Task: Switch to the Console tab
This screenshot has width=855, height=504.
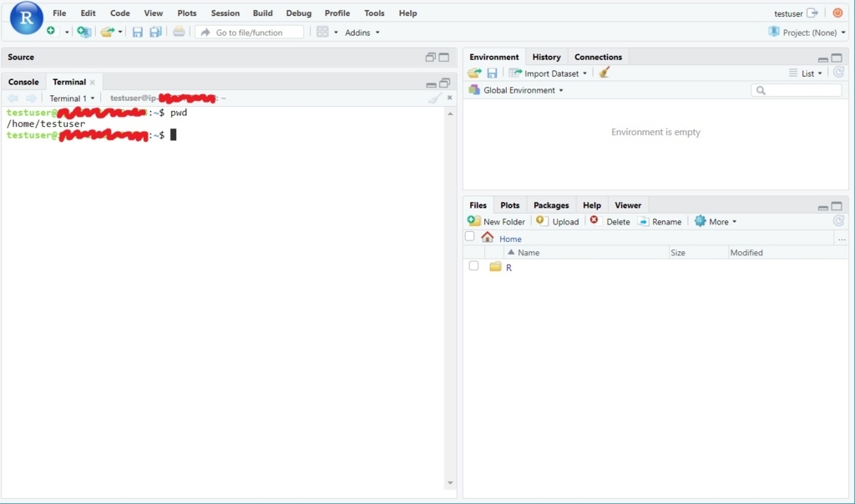Action: (23, 82)
